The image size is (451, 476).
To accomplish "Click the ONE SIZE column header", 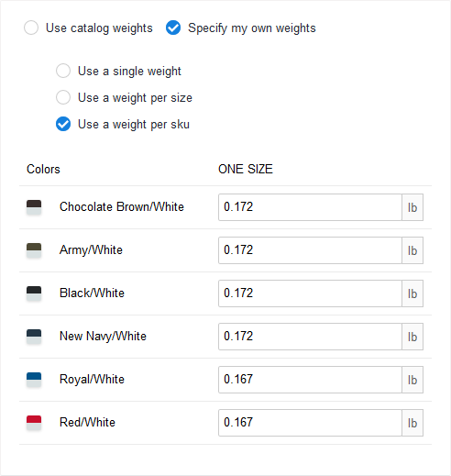I will pyautogui.click(x=246, y=169).
